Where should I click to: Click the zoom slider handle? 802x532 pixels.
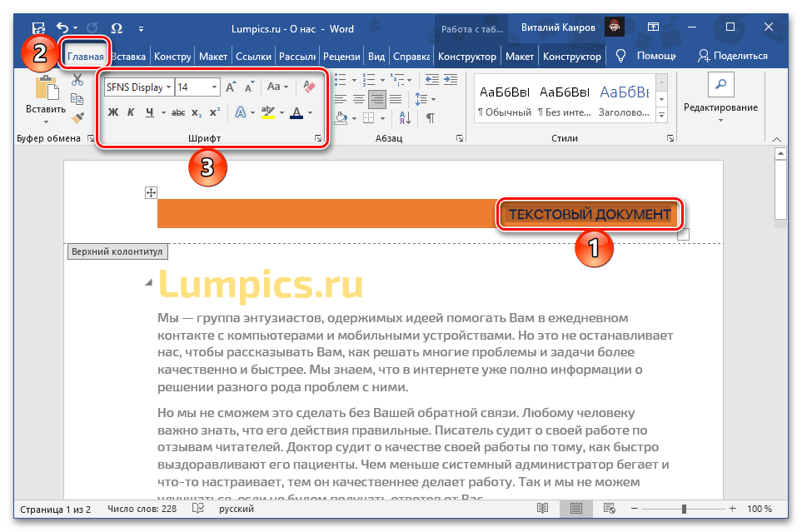[x=684, y=509]
